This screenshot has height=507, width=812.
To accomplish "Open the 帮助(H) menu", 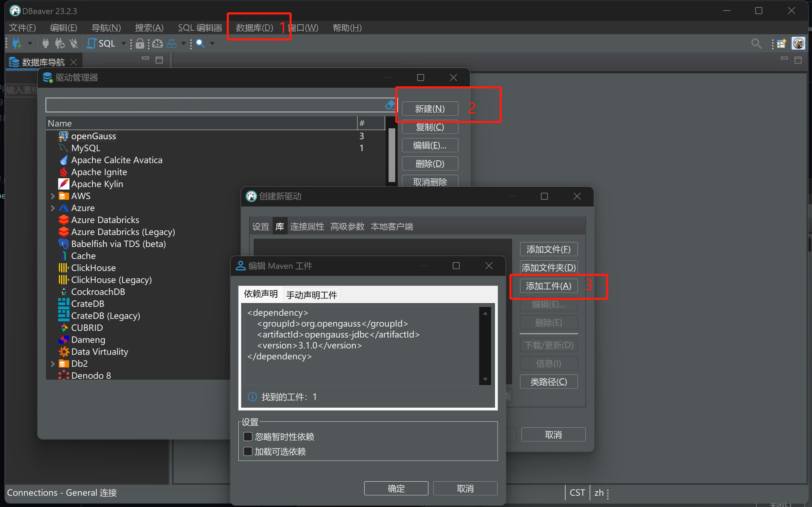I will click(347, 27).
